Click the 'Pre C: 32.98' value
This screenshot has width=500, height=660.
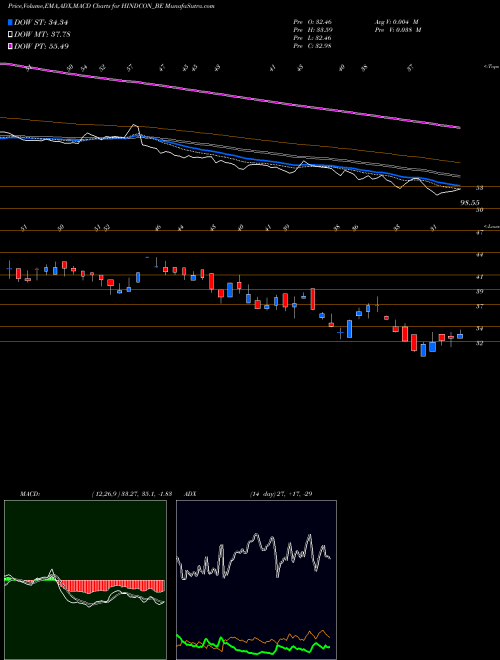[312, 46]
